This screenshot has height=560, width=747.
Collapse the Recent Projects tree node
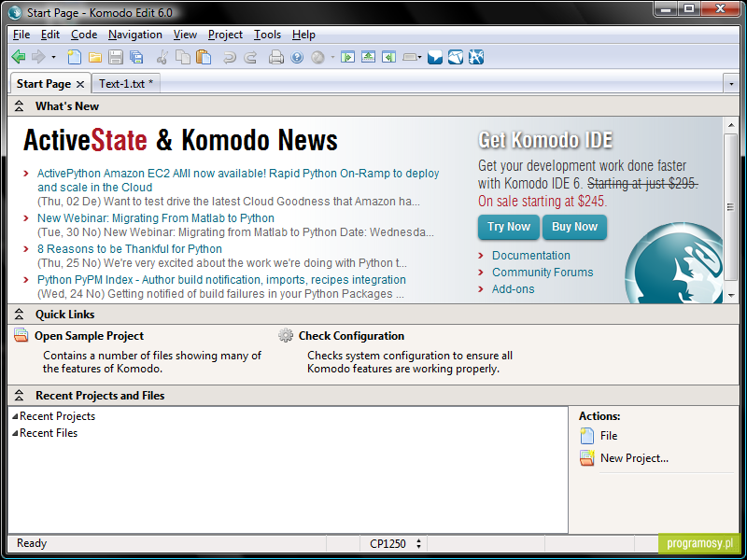pyautogui.click(x=15, y=416)
